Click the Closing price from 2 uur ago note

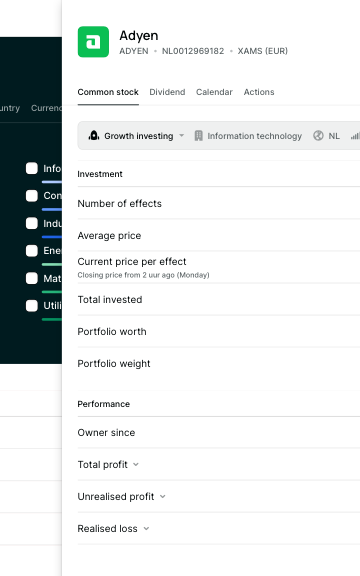coord(143,275)
